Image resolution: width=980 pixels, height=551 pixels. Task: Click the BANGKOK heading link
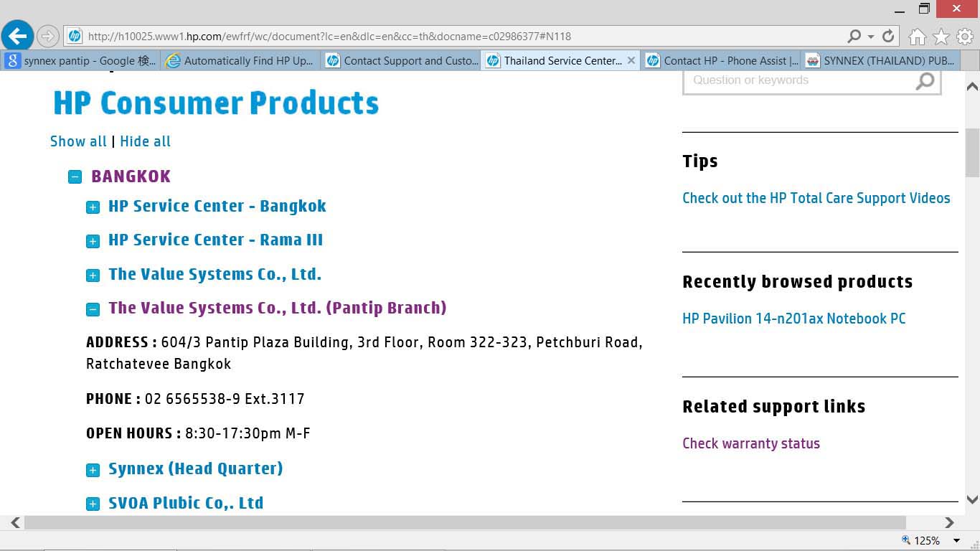[131, 176]
